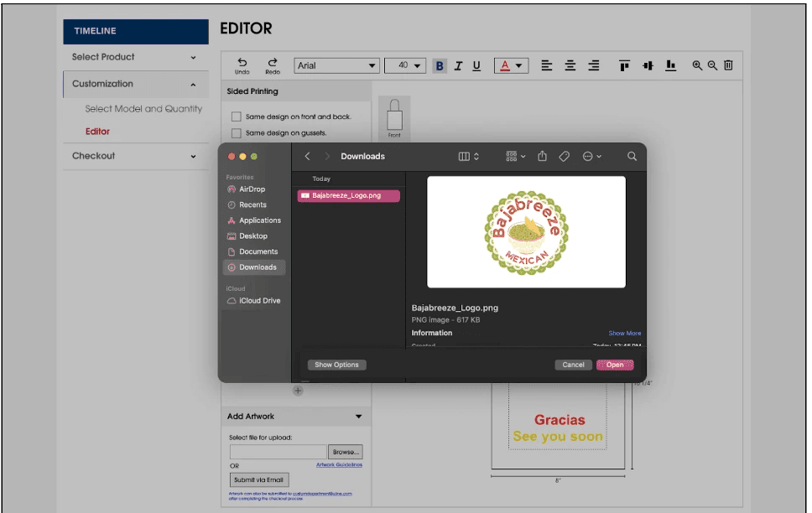Click the upload file path field
The image size is (812, 513).
(x=278, y=452)
